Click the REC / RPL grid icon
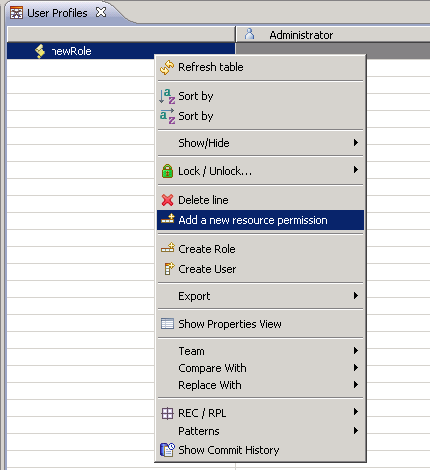The width and height of the screenshot is (430, 470). [167, 413]
